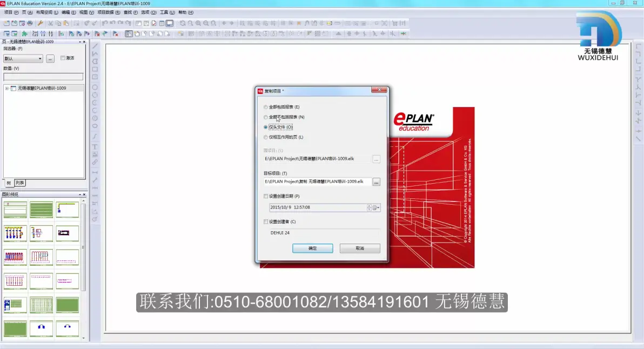Open the 项目 (P) menu
The width and height of the screenshot is (644, 349).
tap(11, 12)
